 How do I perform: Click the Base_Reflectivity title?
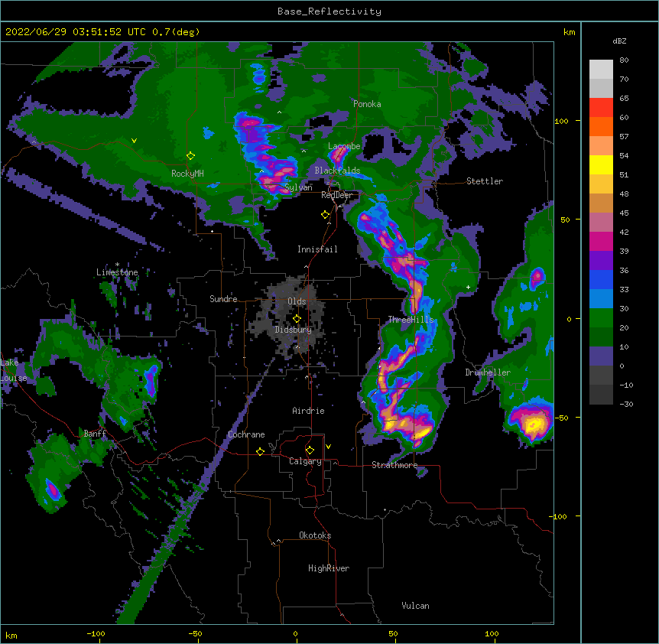[x=329, y=11]
